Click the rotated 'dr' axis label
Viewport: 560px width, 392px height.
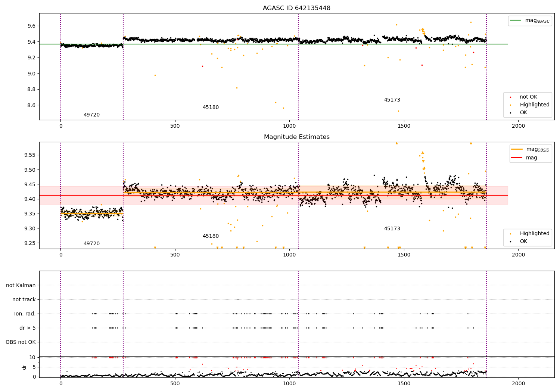(x=24, y=367)
